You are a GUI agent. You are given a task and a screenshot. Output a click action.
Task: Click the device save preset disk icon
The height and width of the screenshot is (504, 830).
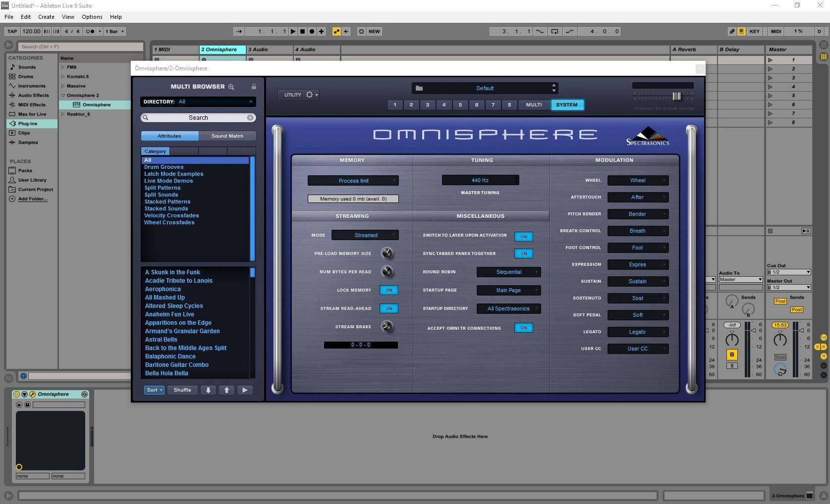tap(27, 404)
